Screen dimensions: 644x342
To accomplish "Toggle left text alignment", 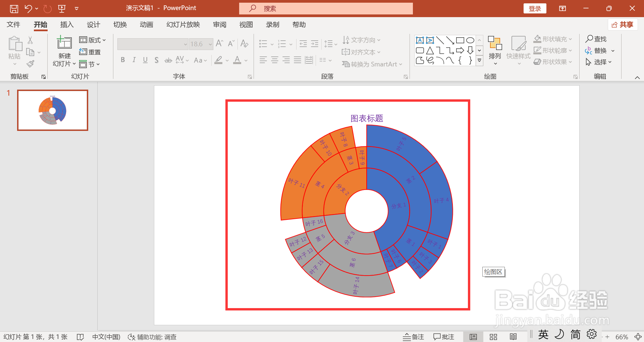I will (x=263, y=60).
